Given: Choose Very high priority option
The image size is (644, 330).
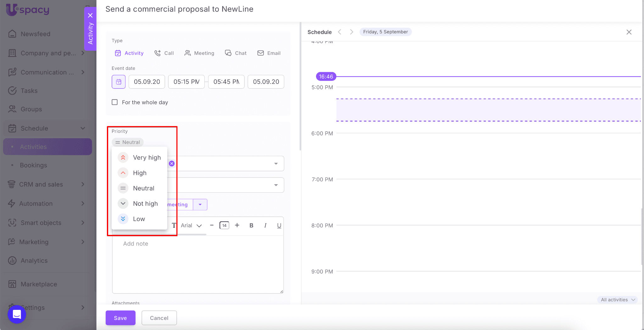Looking at the screenshot, I should pos(147,157).
